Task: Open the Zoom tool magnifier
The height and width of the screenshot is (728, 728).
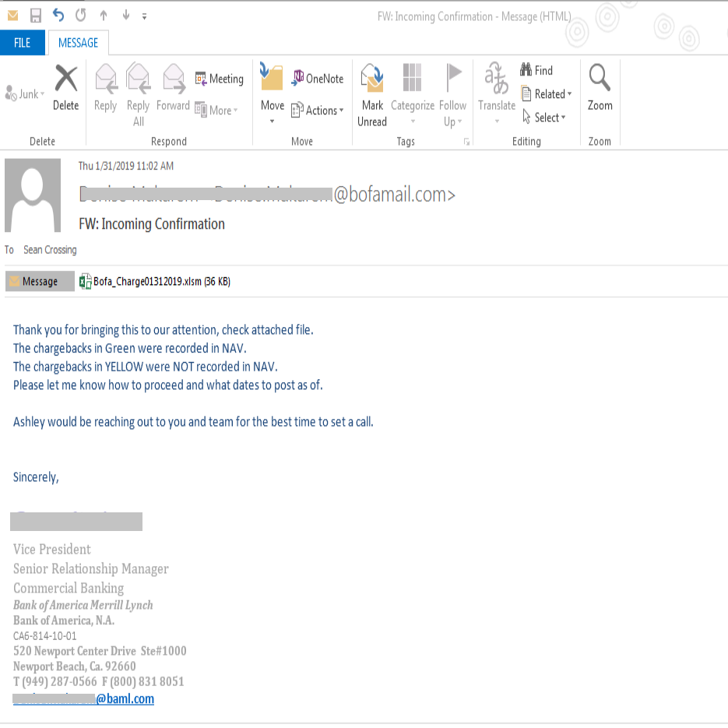Action: click(600, 90)
